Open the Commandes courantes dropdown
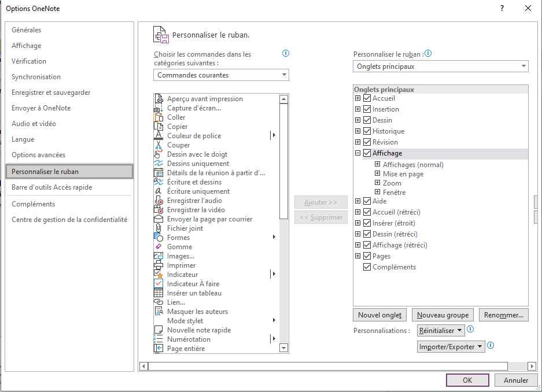Image resolution: width=542 pixels, height=392 pixels. 221,75
